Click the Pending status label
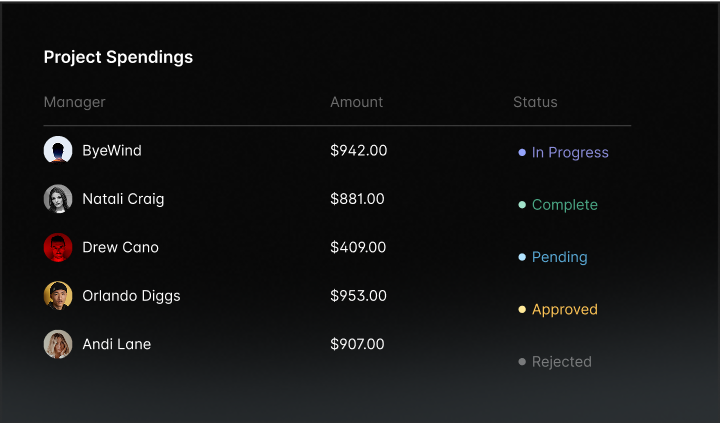Screen dimensions: 720x423 click(559, 257)
